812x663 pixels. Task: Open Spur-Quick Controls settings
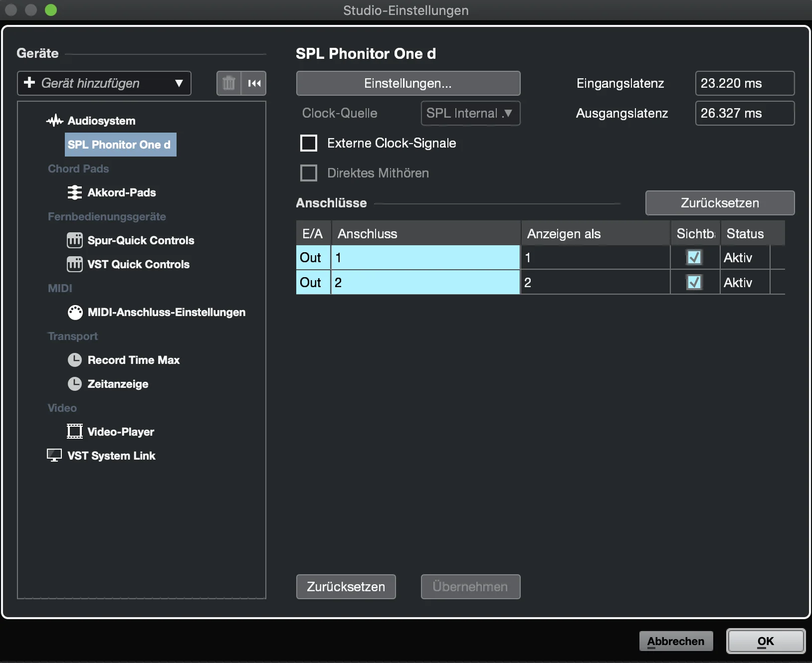point(141,240)
